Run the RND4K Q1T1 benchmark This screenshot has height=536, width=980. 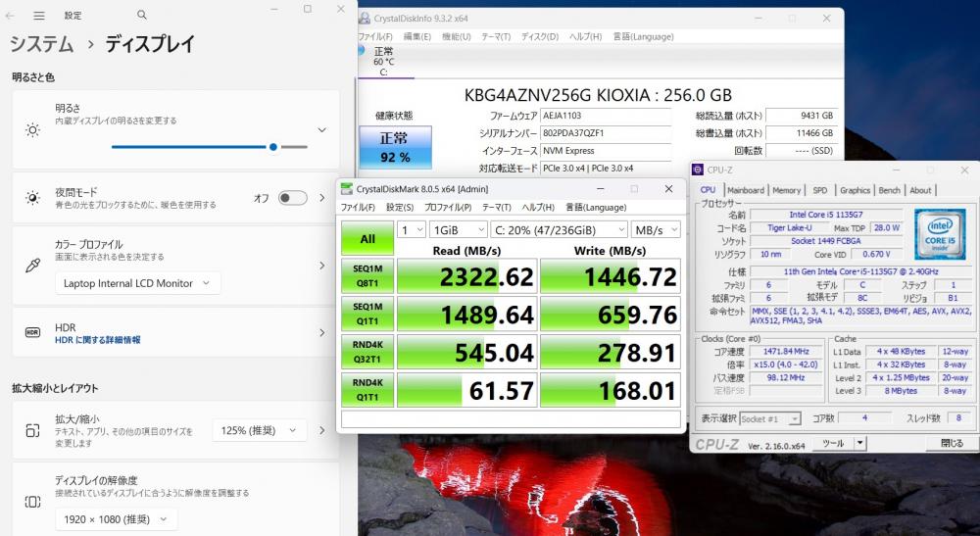367,390
